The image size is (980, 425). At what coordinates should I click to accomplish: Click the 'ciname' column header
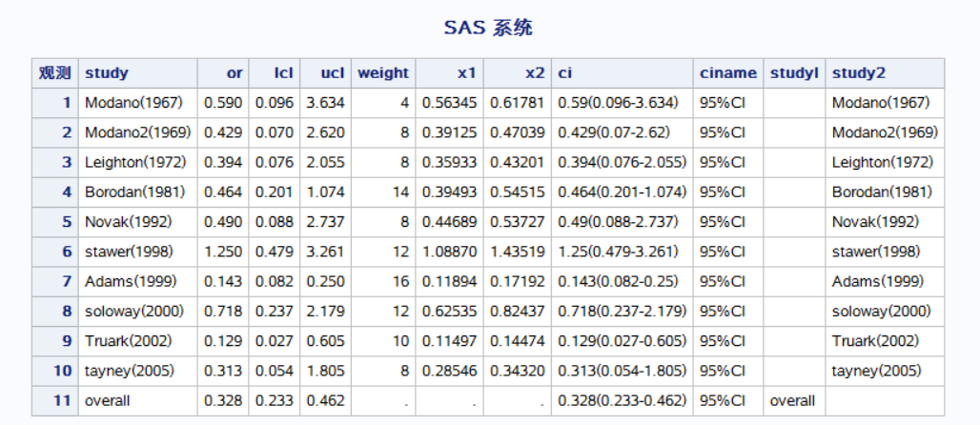[728, 73]
